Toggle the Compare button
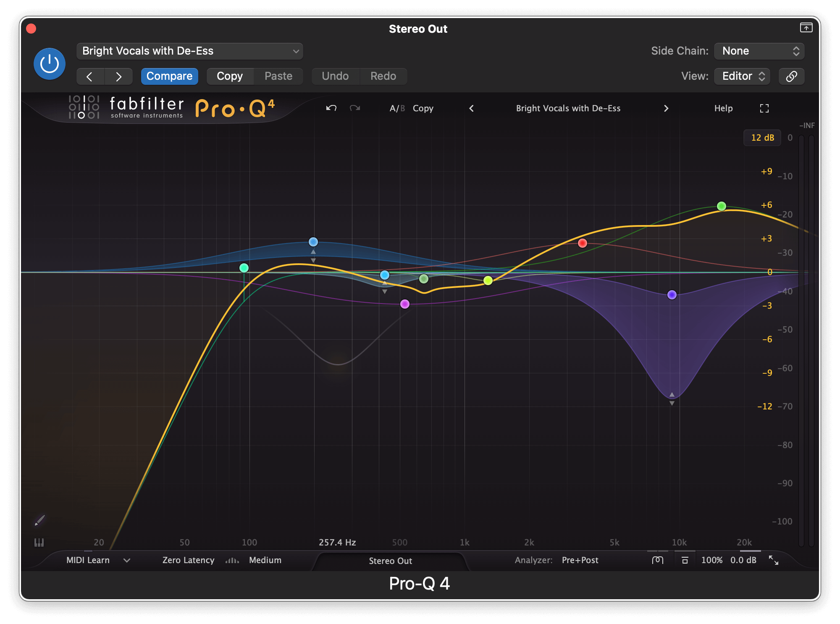Viewport: 840px width, 624px height. click(x=169, y=76)
